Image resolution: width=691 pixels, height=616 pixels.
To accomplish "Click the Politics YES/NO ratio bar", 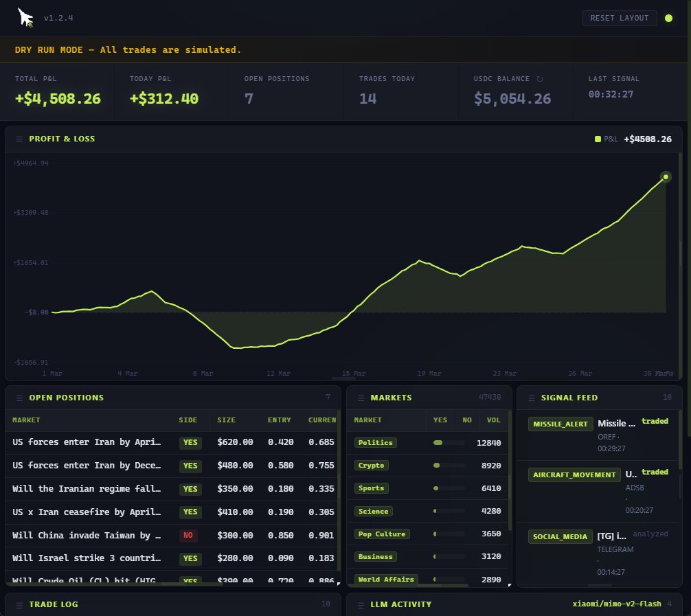I will coord(449,442).
